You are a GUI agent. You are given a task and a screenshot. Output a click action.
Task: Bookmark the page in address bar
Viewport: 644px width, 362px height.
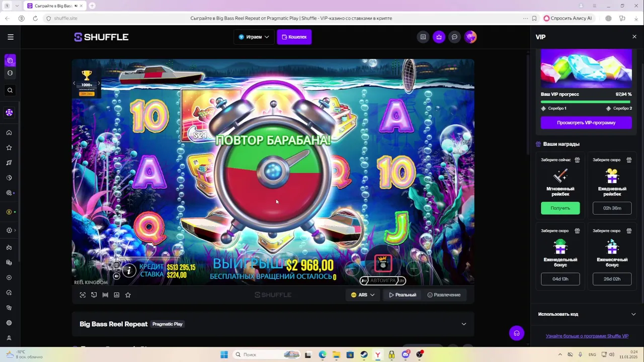[x=534, y=18]
